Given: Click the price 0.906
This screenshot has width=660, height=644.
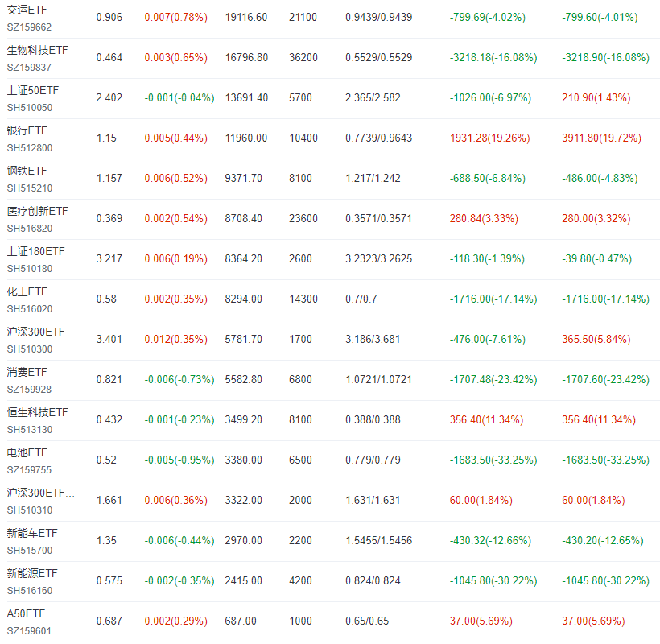Looking at the screenshot, I should [109, 17].
